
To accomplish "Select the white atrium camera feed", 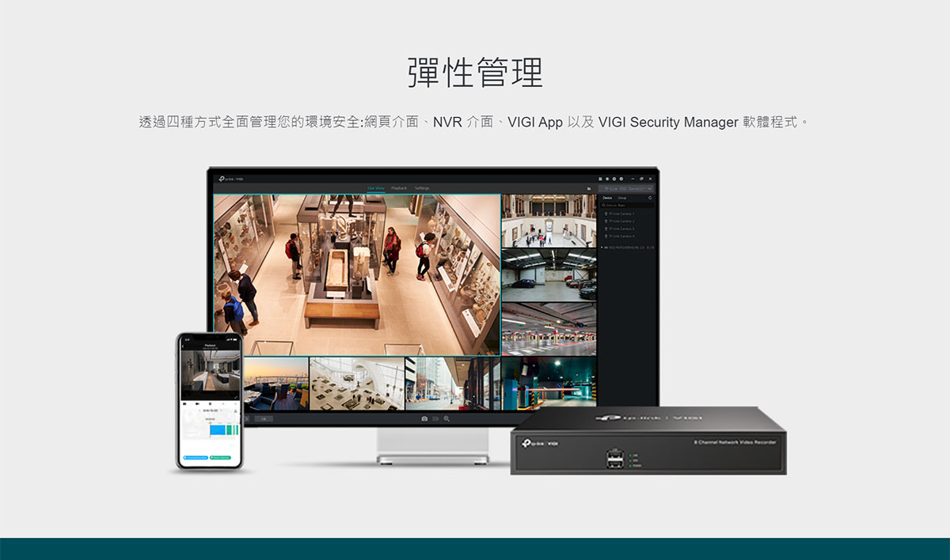I will point(357,384).
